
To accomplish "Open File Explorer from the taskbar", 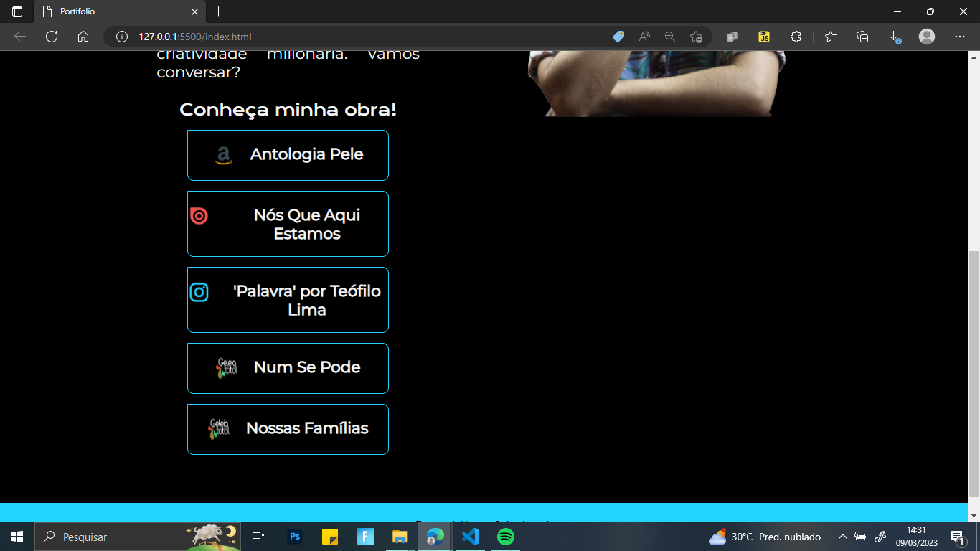I will [x=400, y=537].
